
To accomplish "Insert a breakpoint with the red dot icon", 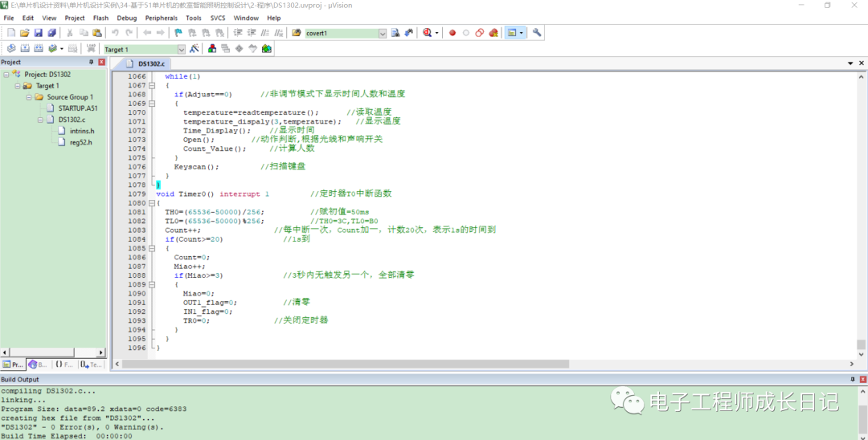I will (452, 33).
